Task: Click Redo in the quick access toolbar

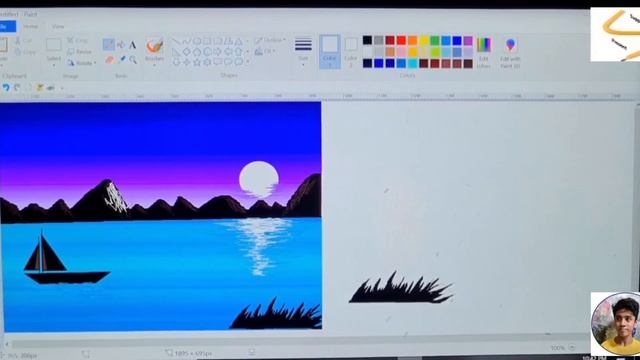Action: [17, 88]
